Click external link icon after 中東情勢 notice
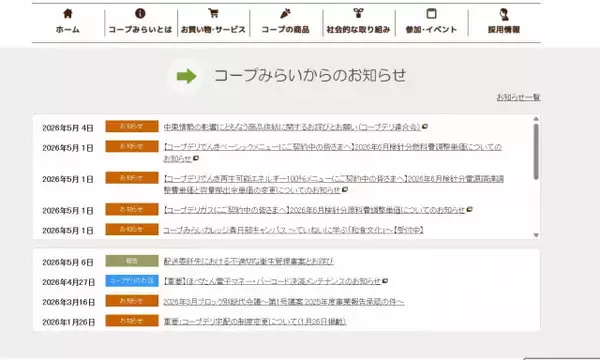This screenshot has height=360, width=600. (x=425, y=126)
